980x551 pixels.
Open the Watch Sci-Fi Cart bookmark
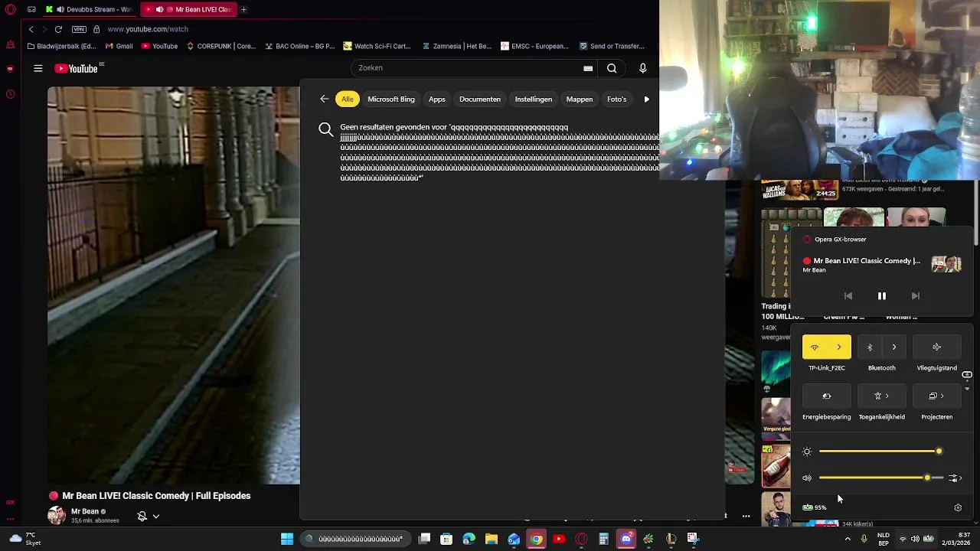(x=377, y=46)
